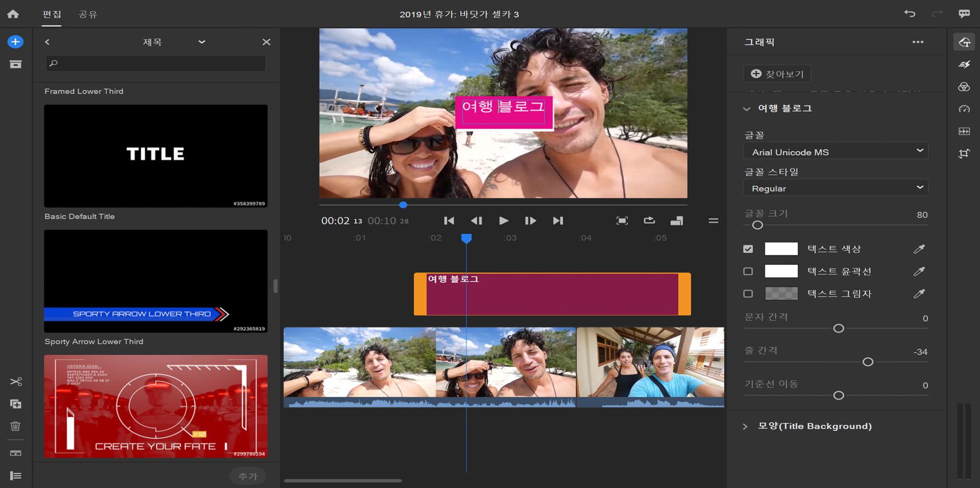
Task: Click the loop playback icon
Action: pos(649,221)
